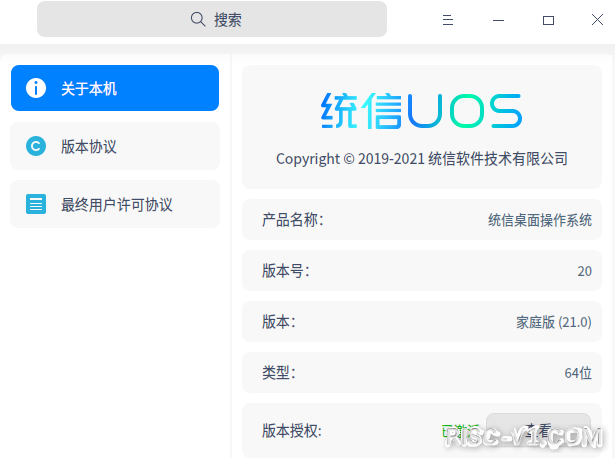The width and height of the screenshot is (615, 458).
Task: Minimize the settings window
Action: point(498,20)
